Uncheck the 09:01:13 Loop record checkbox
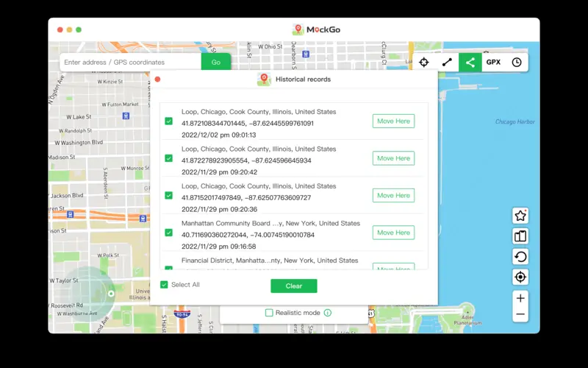Screen dimensions: 588x368 (x=169, y=121)
